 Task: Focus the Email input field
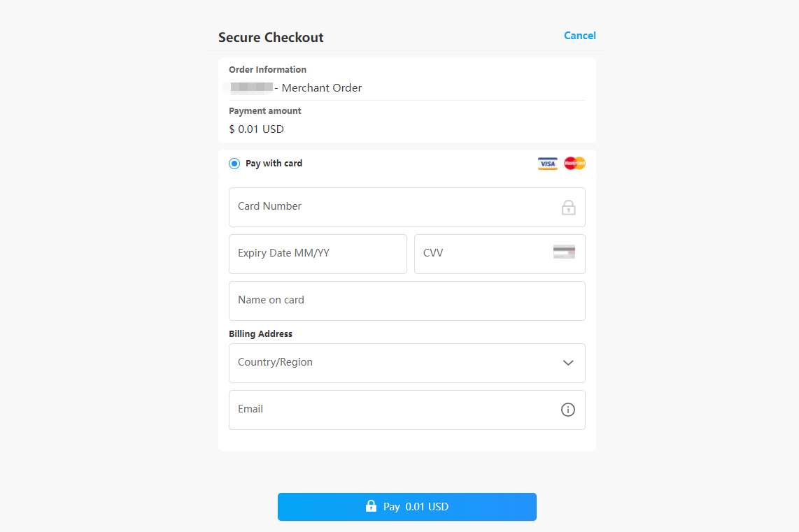pos(392,410)
